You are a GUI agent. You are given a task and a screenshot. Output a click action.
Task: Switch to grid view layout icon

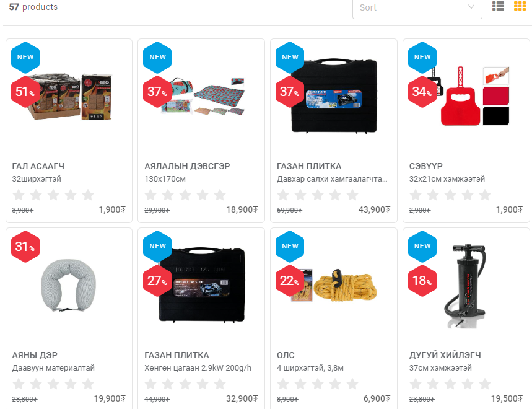pos(520,6)
